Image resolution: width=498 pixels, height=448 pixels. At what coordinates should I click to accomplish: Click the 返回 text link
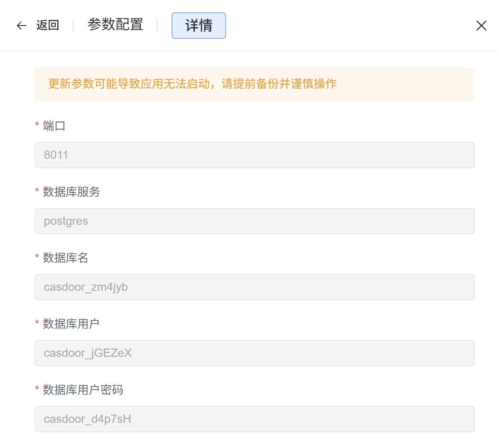click(47, 25)
